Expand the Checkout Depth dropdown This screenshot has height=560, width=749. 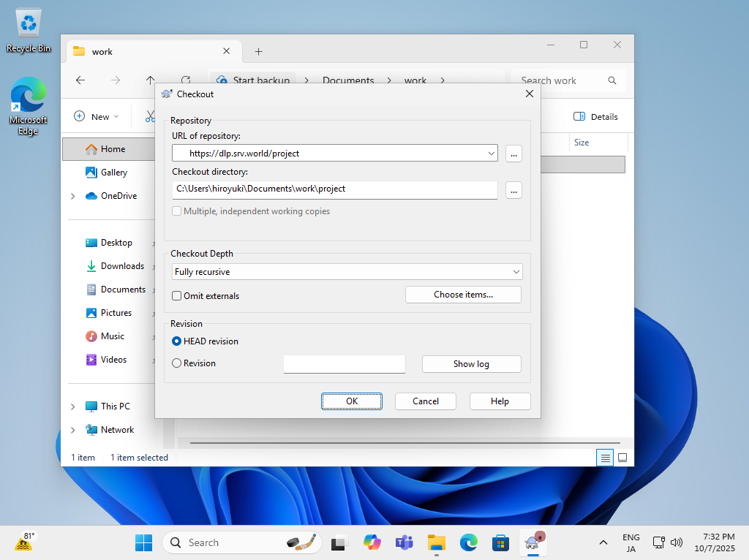click(x=516, y=272)
